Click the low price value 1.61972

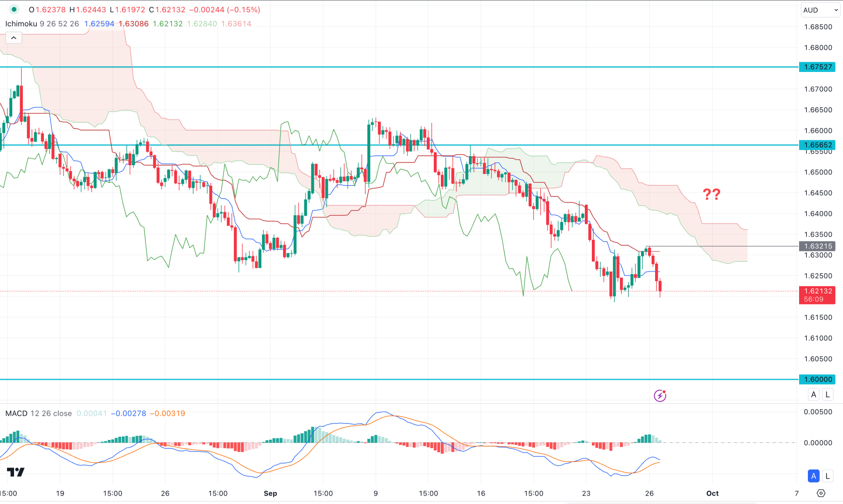click(130, 10)
